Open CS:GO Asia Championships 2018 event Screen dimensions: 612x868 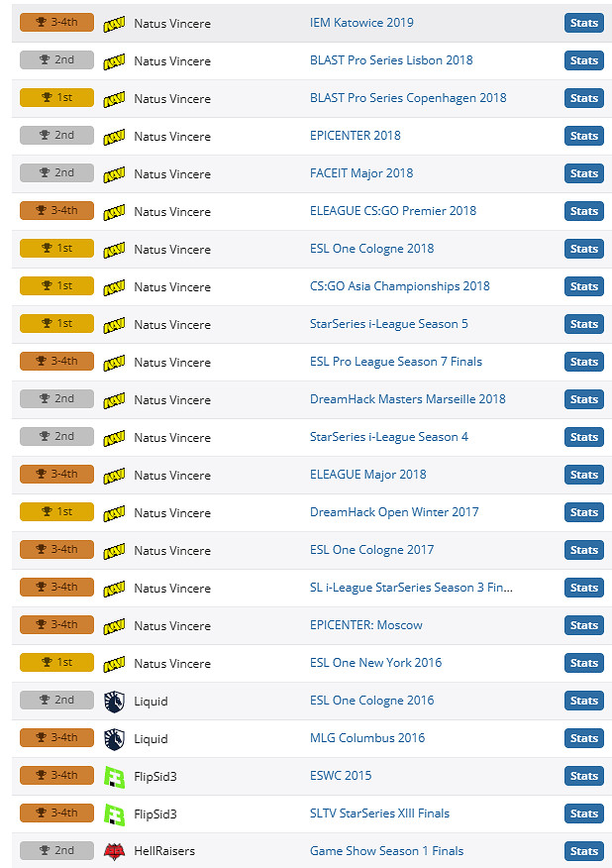(399, 286)
